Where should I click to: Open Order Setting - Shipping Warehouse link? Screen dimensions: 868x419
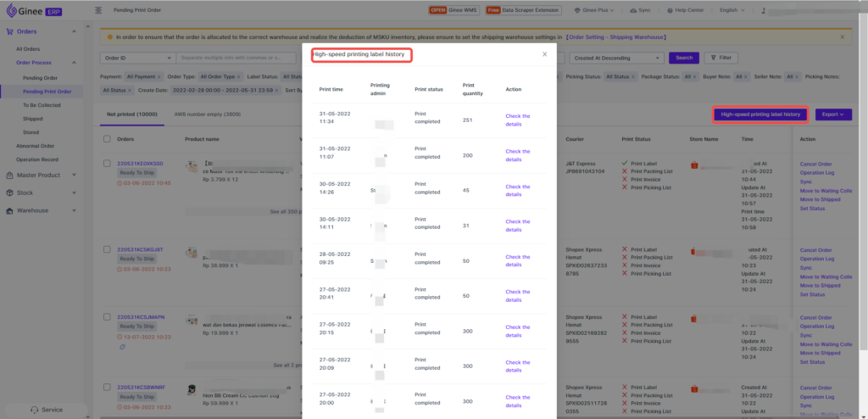pyautogui.click(x=616, y=37)
